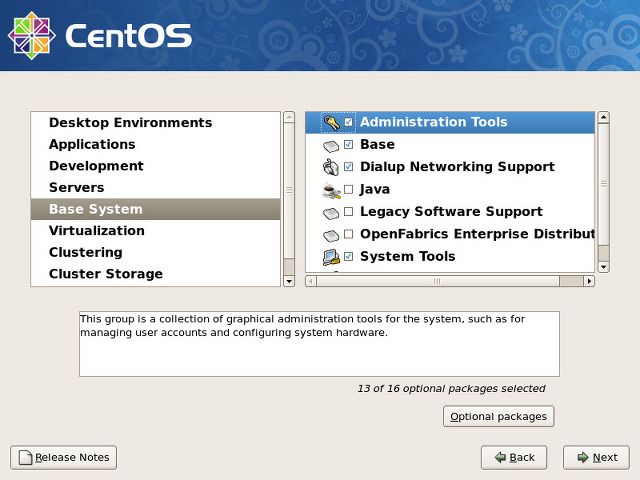Click the group description text box
Viewport: 640px width, 480px height.
click(x=319, y=344)
